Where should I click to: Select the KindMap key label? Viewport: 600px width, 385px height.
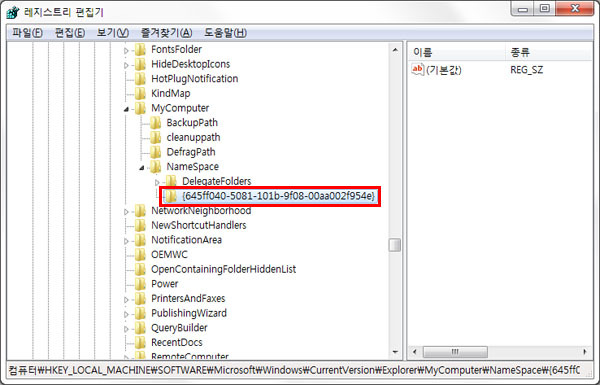pyautogui.click(x=171, y=93)
